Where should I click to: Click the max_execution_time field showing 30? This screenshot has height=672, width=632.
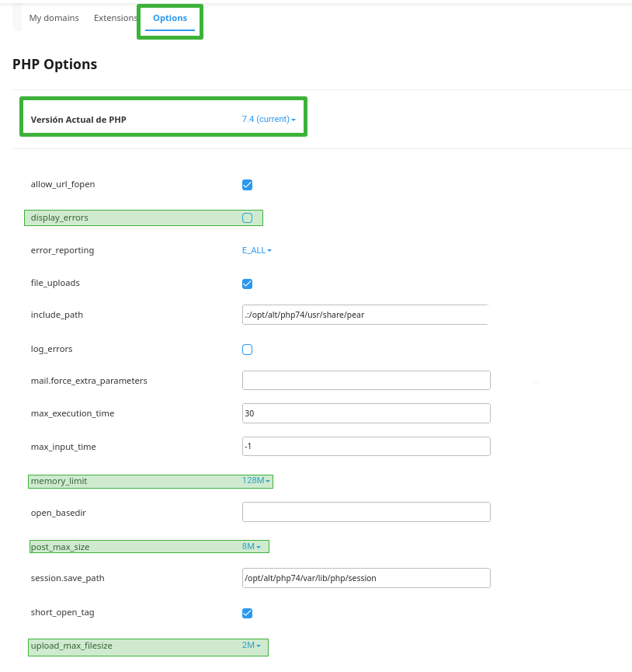[x=366, y=413]
